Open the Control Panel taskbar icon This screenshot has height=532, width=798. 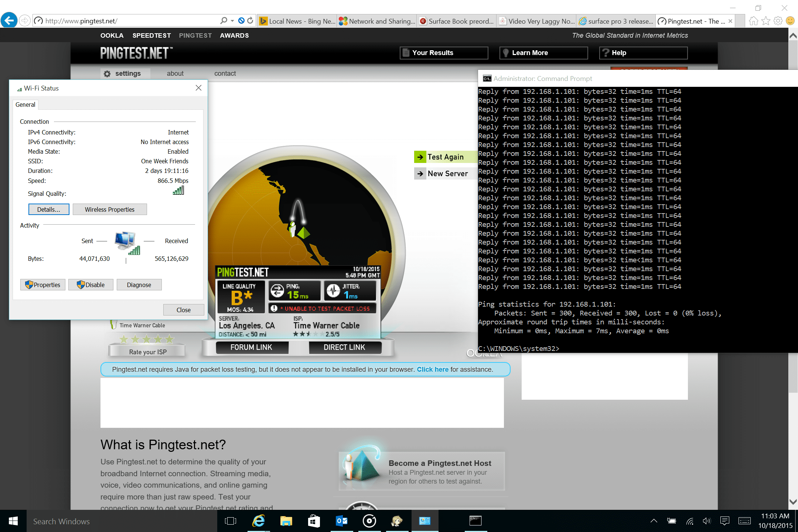425,521
